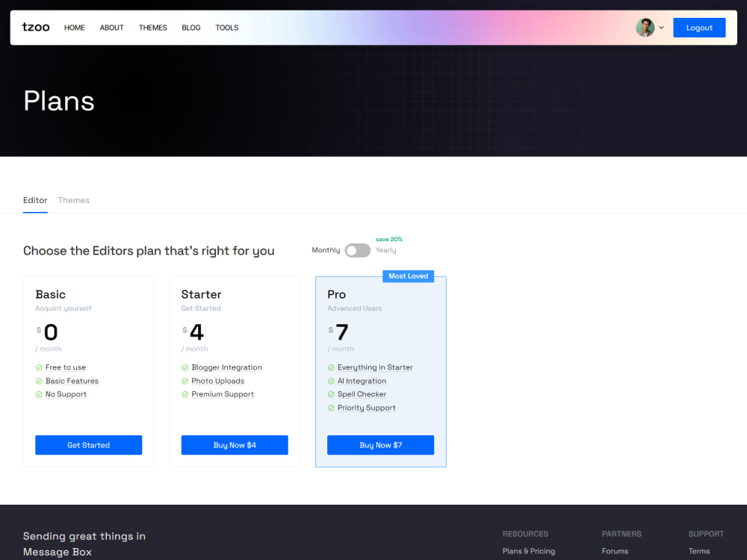Click the Spell Checker checkmark icon

(331, 394)
